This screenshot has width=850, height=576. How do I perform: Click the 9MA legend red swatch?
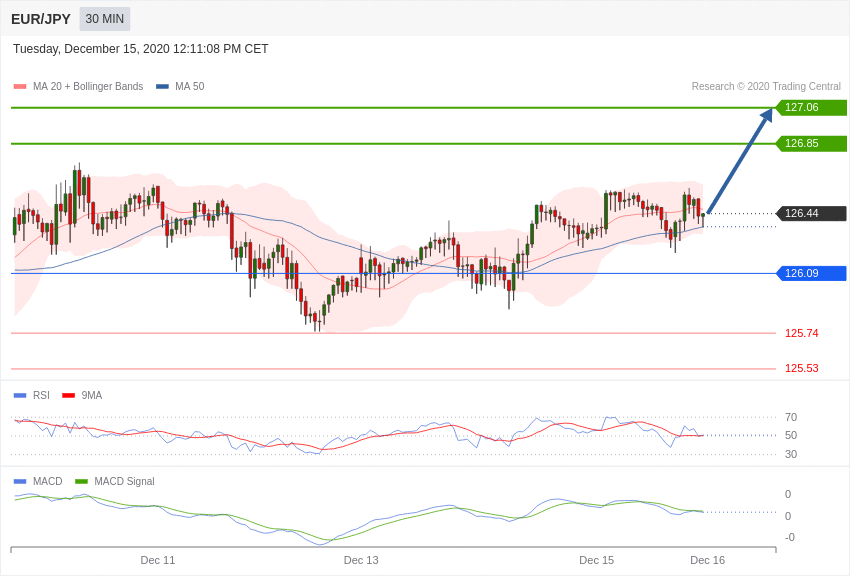(69, 396)
